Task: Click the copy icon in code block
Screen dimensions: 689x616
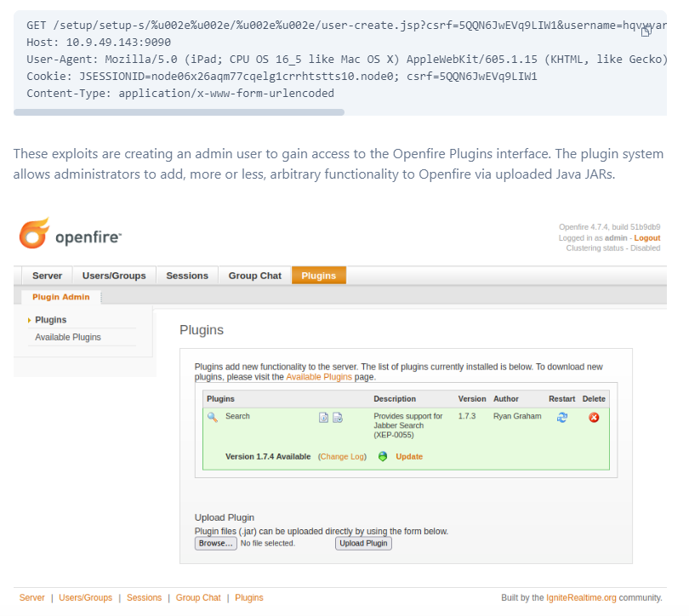Action: coord(646,31)
